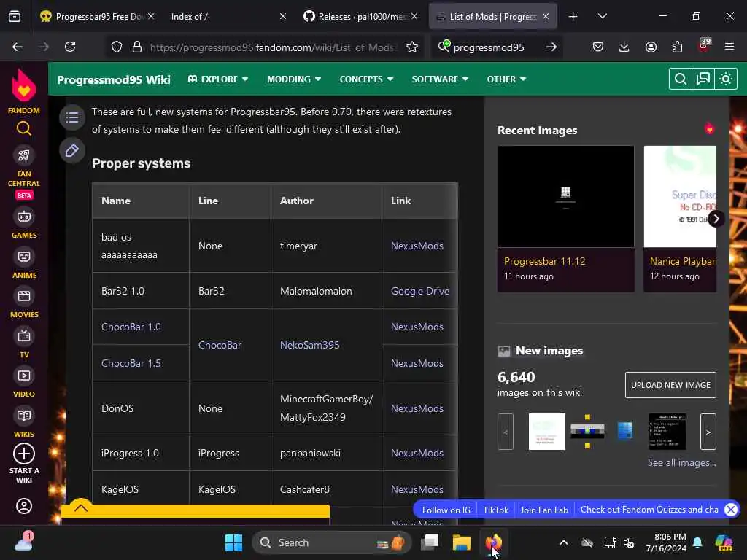747x560 pixels.
Task: Expand the EXPLORE dropdown menu
Action: point(218,79)
